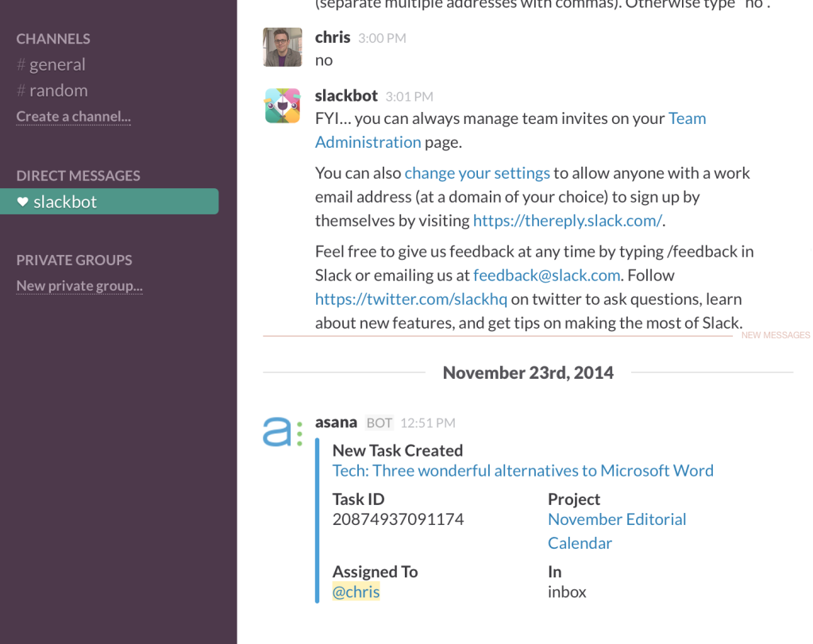This screenshot has width=813, height=644.
Task: Click the Create a channel link
Action: click(73, 117)
